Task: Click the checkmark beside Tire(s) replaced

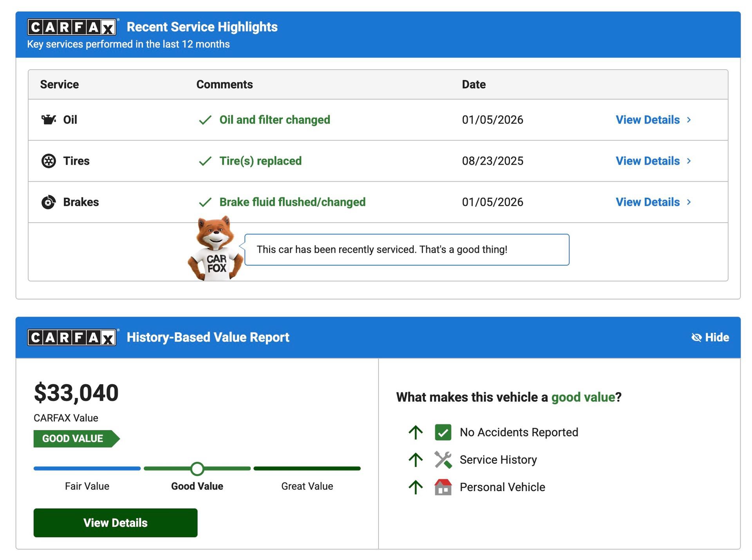Action: click(x=205, y=161)
